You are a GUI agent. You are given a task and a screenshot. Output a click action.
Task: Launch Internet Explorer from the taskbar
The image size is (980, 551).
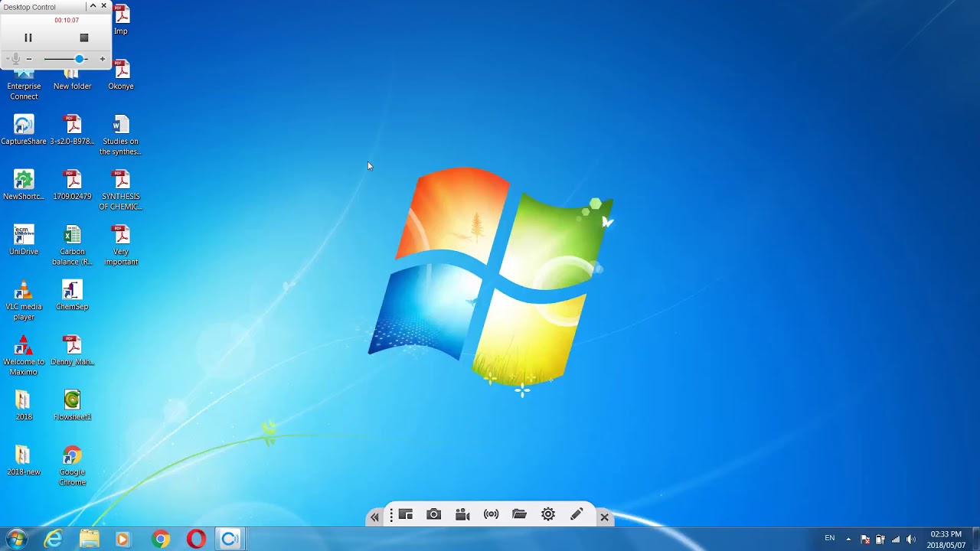[53, 540]
